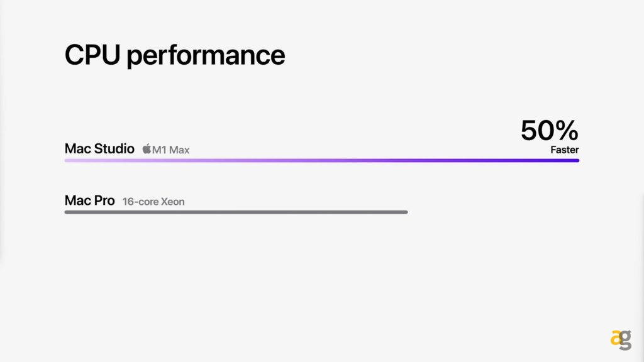Click the dark right tip of the purple bar
The width and height of the screenshot is (644, 362).
574,160
